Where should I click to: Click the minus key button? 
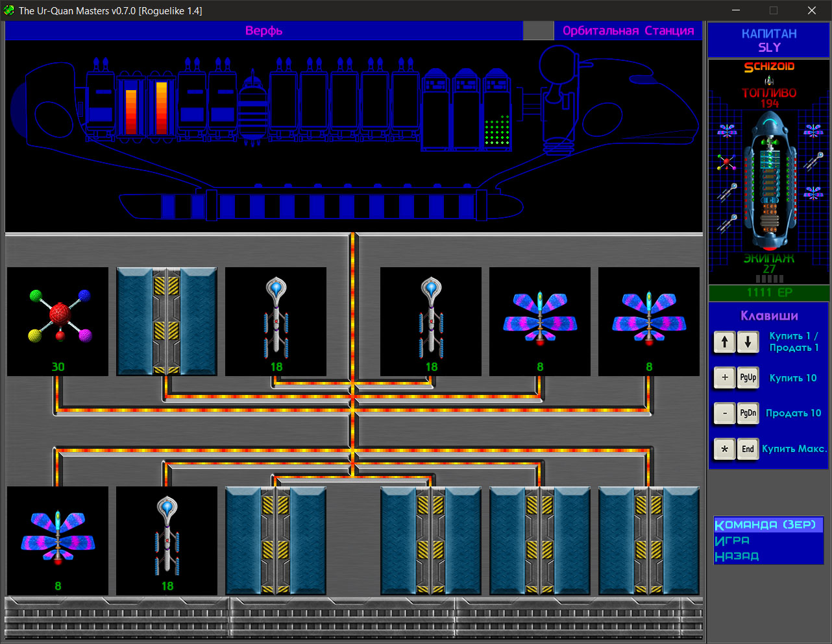[724, 413]
